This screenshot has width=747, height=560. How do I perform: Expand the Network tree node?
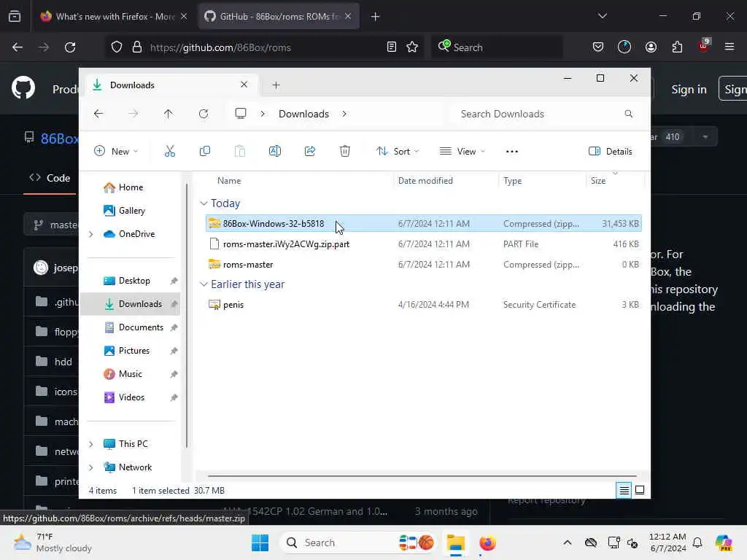click(91, 467)
